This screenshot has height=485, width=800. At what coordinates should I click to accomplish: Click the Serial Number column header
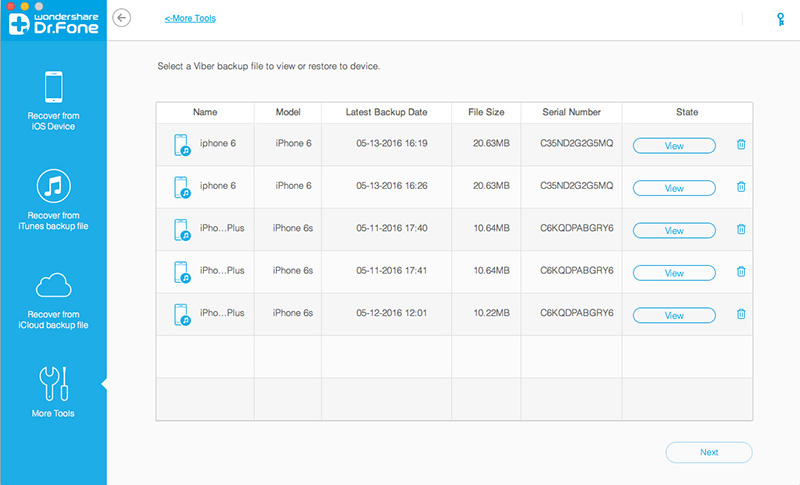pyautogui.click(x=571, y=112)
